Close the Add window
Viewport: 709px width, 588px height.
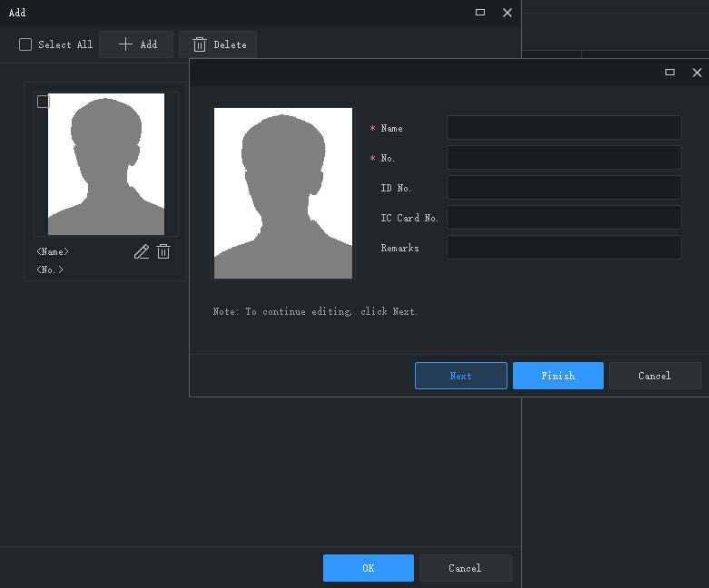pos(507,13)
